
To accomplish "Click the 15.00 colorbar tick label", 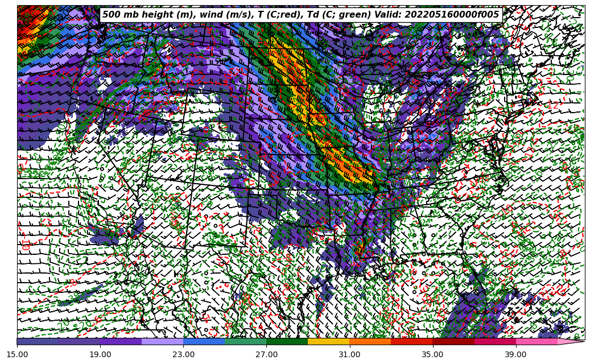I will click(17, 354).
